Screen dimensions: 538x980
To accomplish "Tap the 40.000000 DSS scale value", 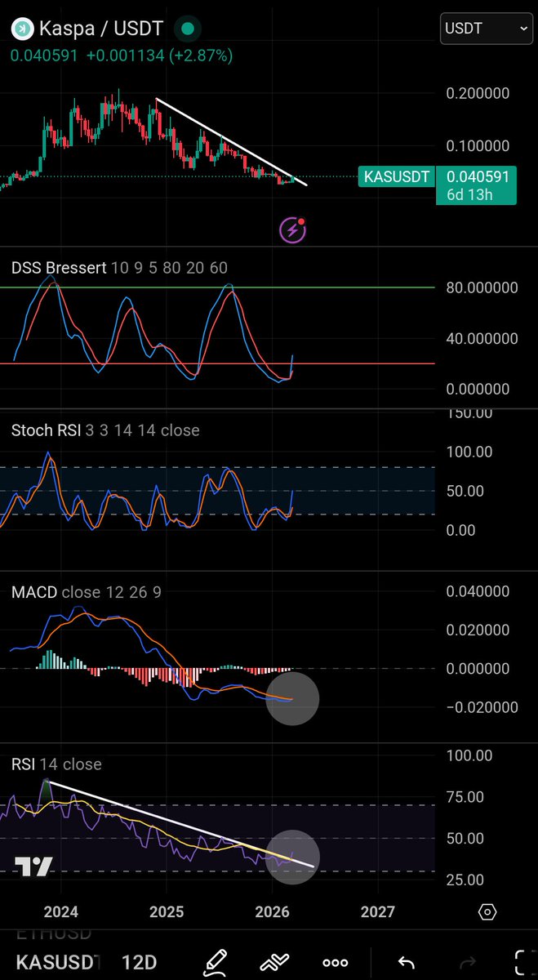I will pos(482,338).
